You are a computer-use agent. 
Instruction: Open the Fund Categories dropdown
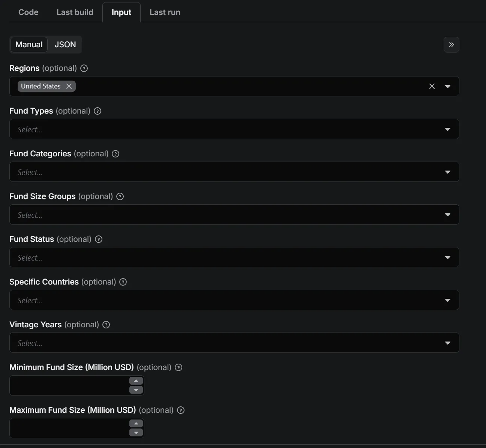234,172
